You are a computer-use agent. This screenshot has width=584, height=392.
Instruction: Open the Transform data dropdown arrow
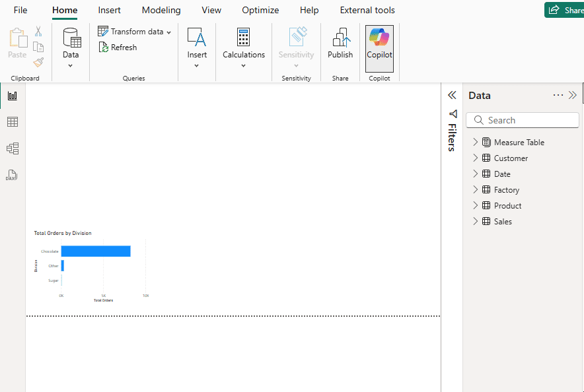168,32
